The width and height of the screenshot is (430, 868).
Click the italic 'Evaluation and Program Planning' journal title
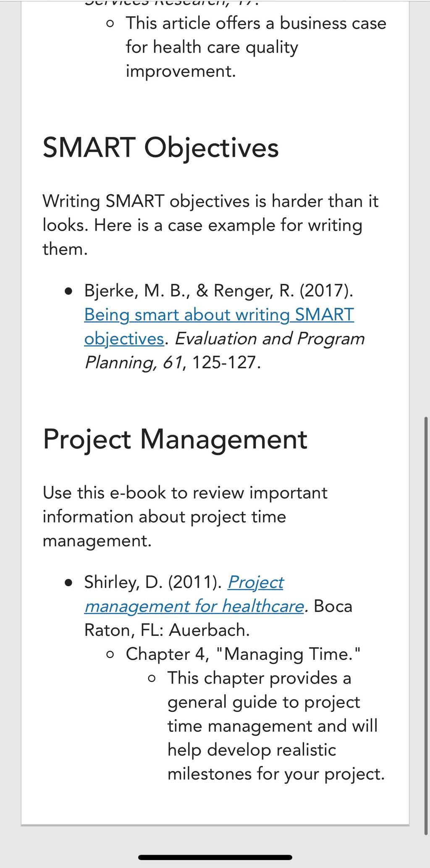click(x=225, y=350)
